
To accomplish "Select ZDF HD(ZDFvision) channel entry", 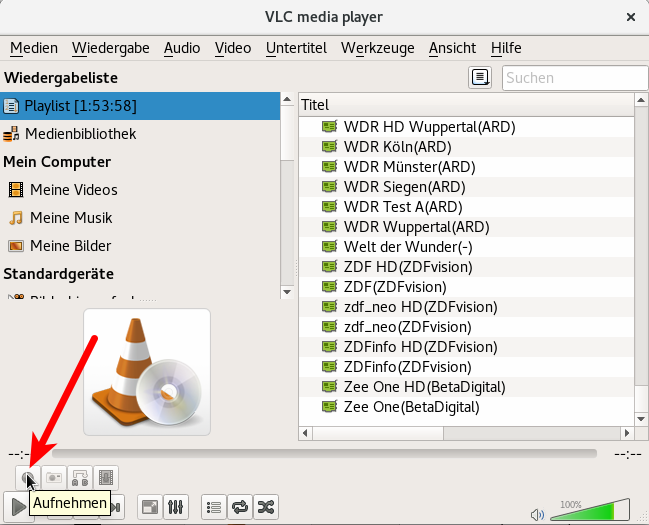I will tap(407, 267).
